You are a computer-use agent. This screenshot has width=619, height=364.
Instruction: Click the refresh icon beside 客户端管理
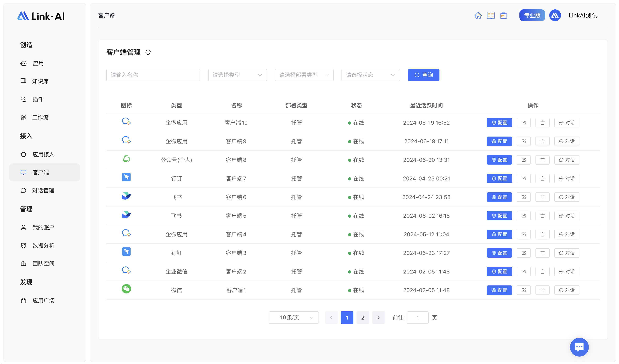coord(148,52)
